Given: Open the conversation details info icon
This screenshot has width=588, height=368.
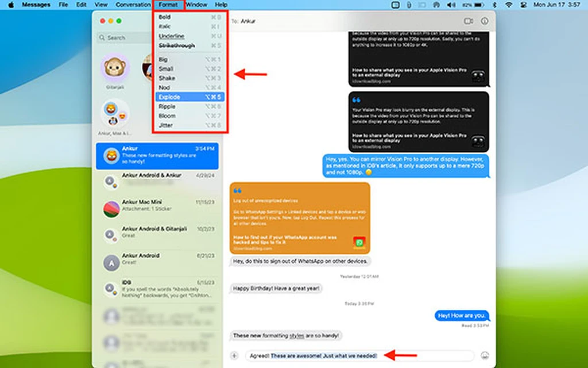Looking at the screenshot, I should [485, 21].
